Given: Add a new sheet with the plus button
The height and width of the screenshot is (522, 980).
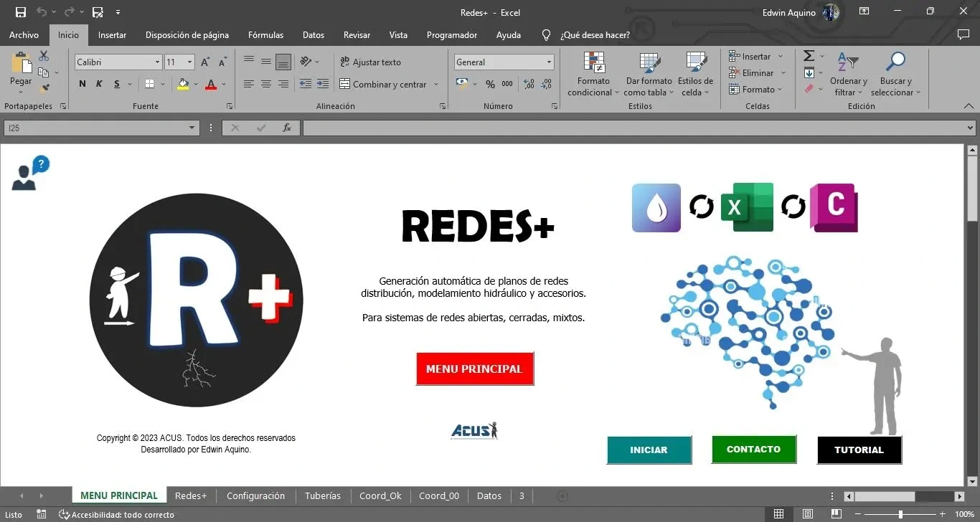Looking at the screenshot, I should [562, 495].
